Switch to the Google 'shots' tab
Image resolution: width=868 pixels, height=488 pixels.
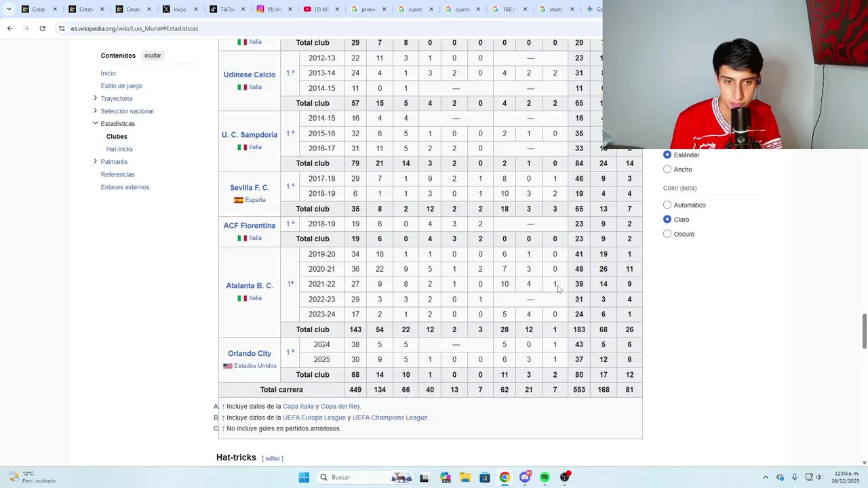556,9
